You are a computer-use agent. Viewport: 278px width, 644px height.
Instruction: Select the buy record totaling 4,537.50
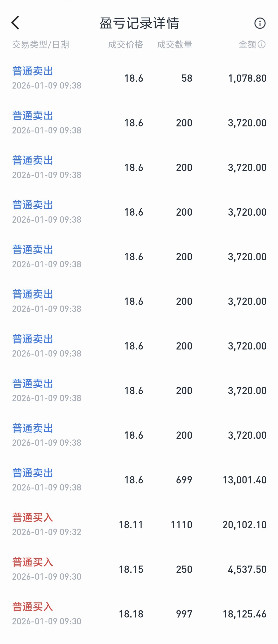pyautogui.click(x=247, y=569)
